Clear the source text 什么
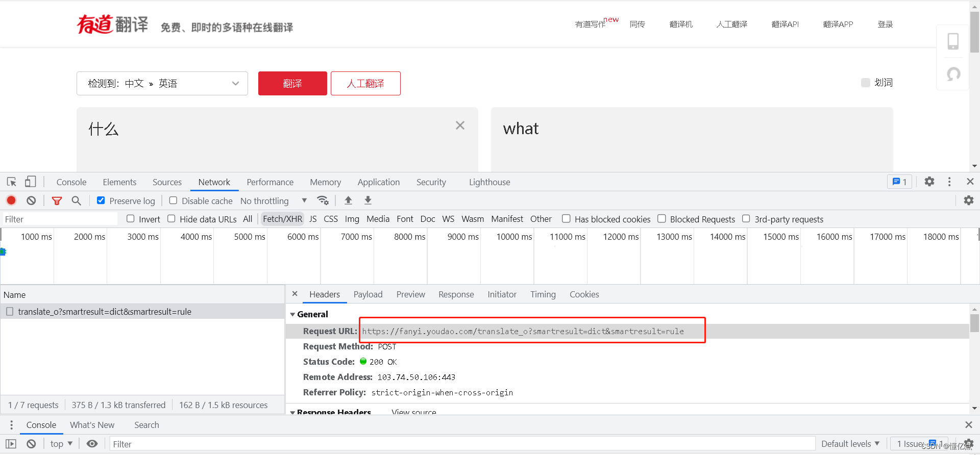The width and height of the screenshot is (980, 455). pos(460,125)
